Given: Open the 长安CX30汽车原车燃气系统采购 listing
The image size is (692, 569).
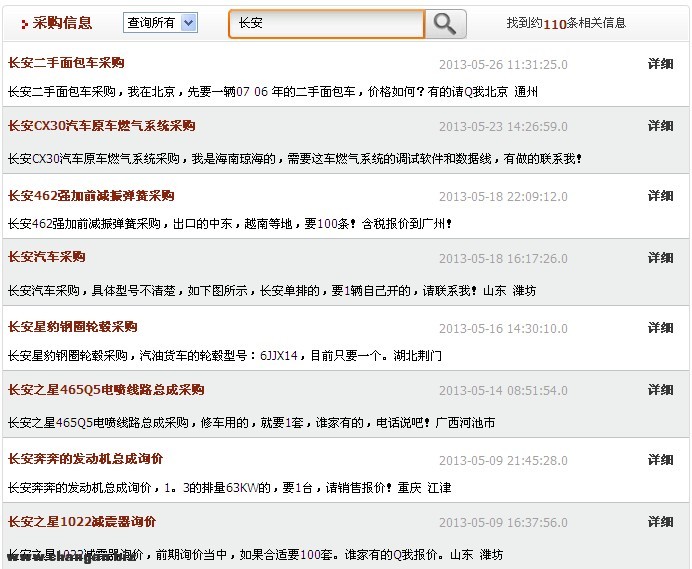Looking at the screenshot, I should [101, 126].
